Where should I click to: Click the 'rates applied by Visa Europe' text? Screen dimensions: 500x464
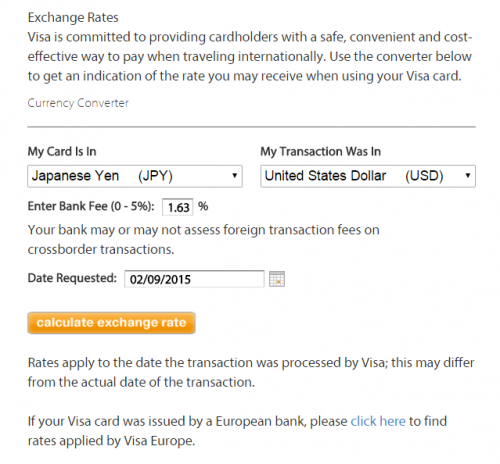click(111, 441)
